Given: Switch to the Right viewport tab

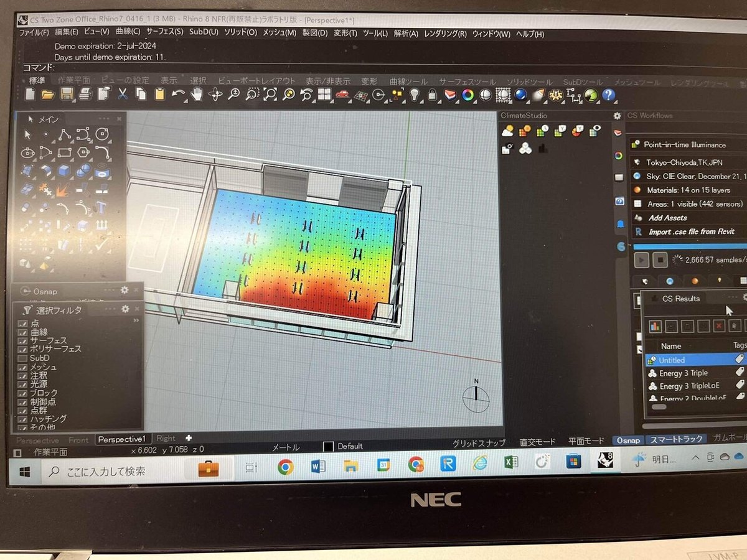Looking at the screenshot, I should point(166,439).
